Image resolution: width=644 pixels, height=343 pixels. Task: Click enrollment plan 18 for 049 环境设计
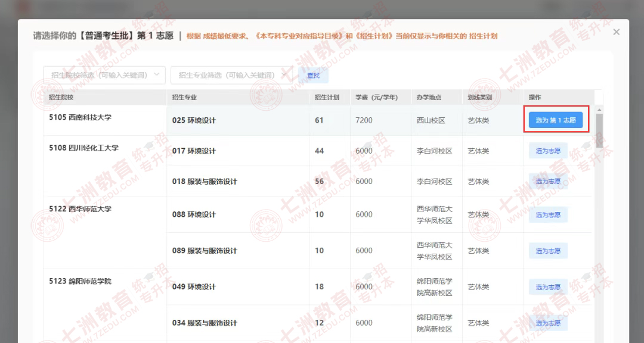(x=319, y=287)
